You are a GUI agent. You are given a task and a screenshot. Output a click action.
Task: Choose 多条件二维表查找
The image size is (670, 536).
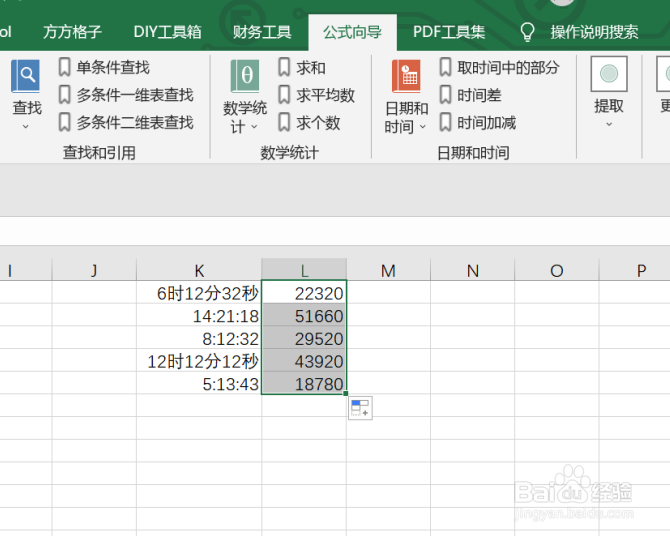(x=135, y=123)
